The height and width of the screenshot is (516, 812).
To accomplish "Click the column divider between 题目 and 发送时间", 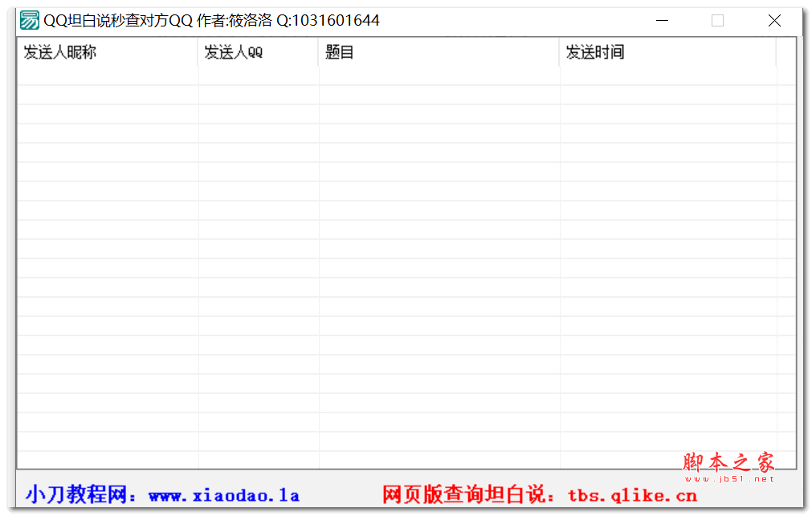I will pyautogui.click(x=559, y=53).
